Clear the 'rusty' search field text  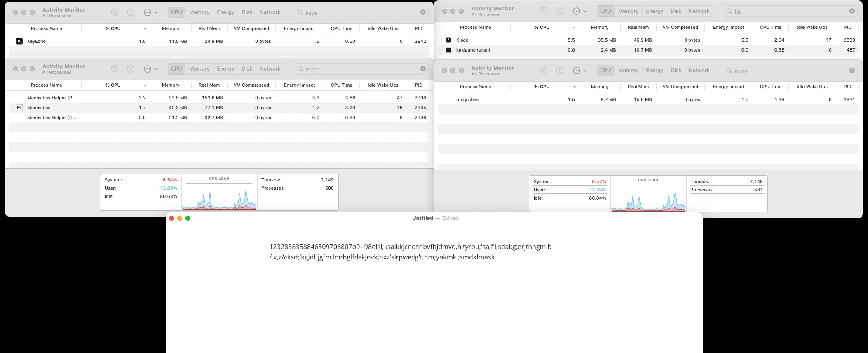click(x=852, y=71)
